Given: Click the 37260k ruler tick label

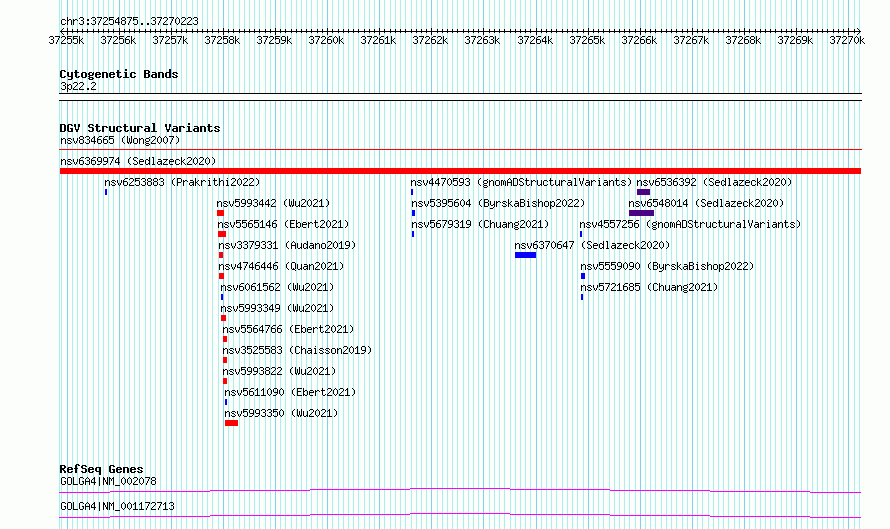Looking at the screenshot, I should [326, 40].
